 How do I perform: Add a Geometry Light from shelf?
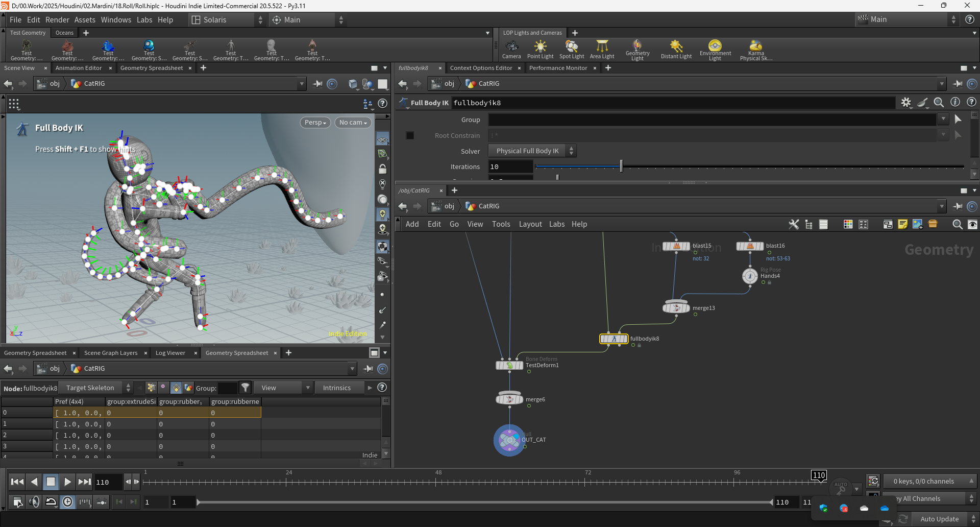pyautogui.click(x=638, y=50)
